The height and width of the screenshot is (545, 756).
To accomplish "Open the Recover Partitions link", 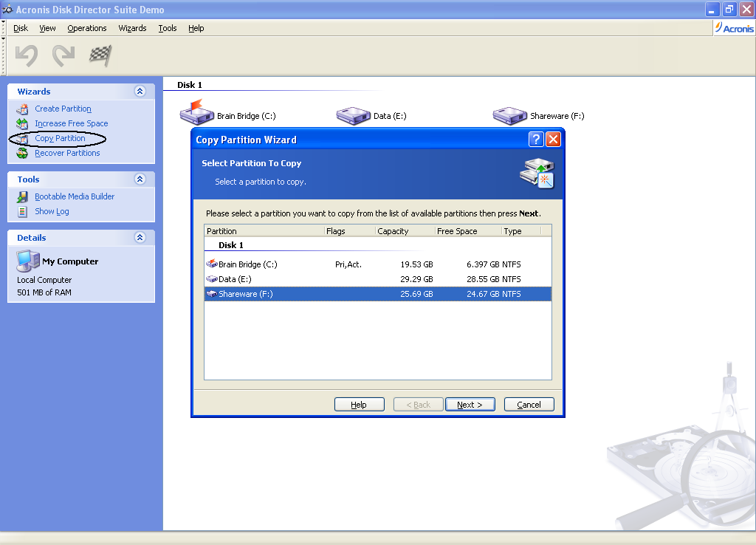I will [x=67, y=153].
